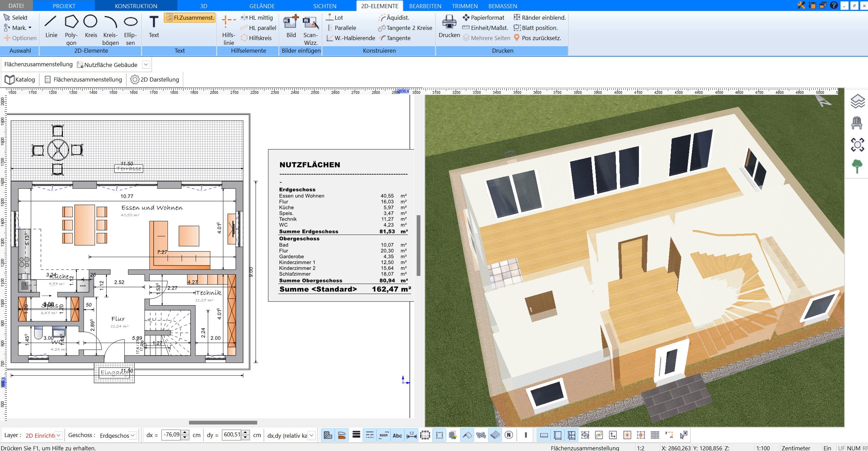Click the stacked colored layers icon
Screen dimensions: 868x451
click(452, 435)
